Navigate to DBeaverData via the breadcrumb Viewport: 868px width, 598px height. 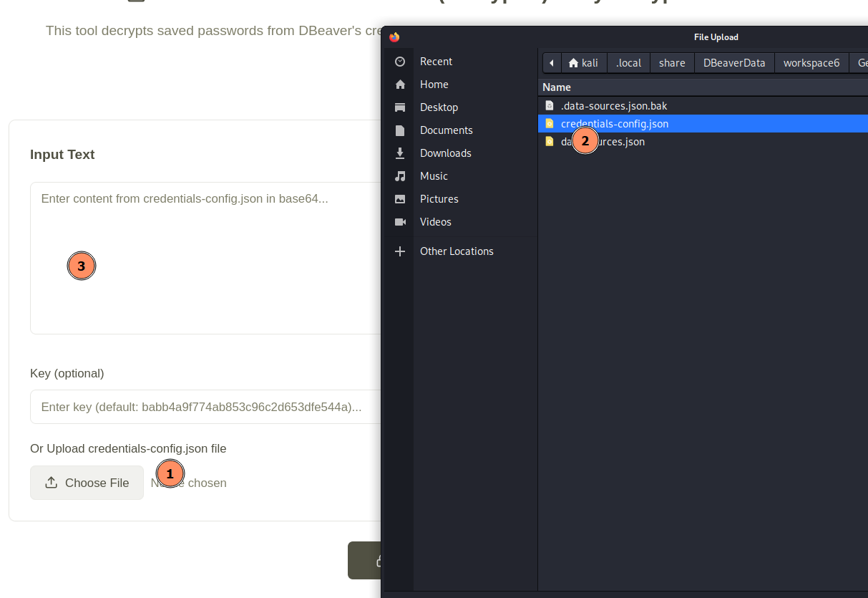point(734,62)
